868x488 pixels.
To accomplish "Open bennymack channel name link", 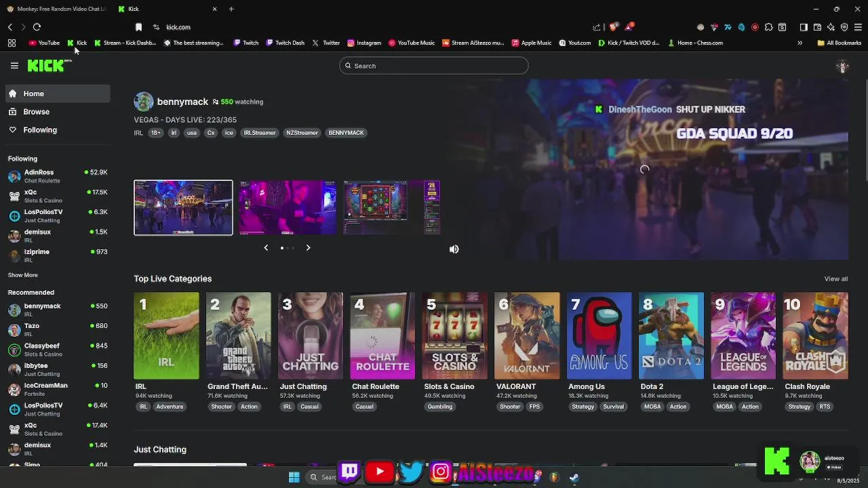I will coord(182,102).
